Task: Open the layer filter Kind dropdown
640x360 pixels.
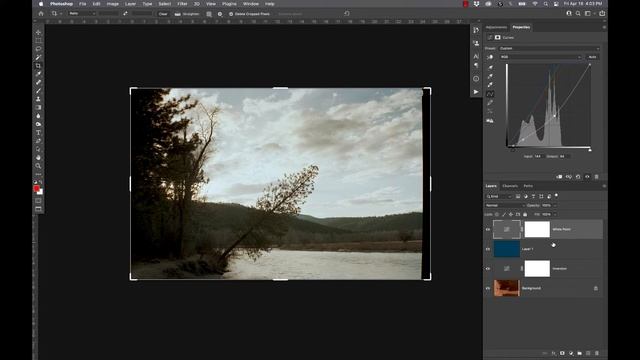Action: [x=498, y=196]
